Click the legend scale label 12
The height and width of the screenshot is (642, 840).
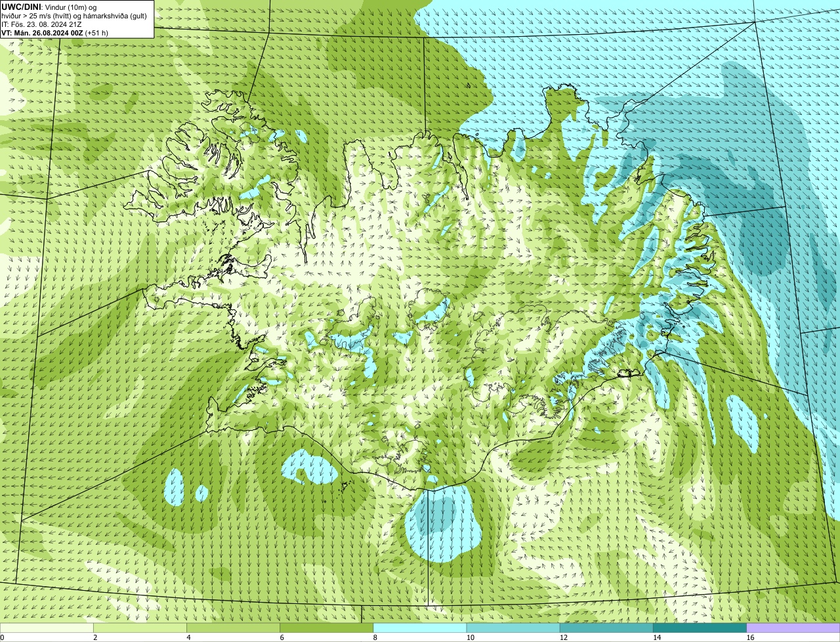(563, 637)
